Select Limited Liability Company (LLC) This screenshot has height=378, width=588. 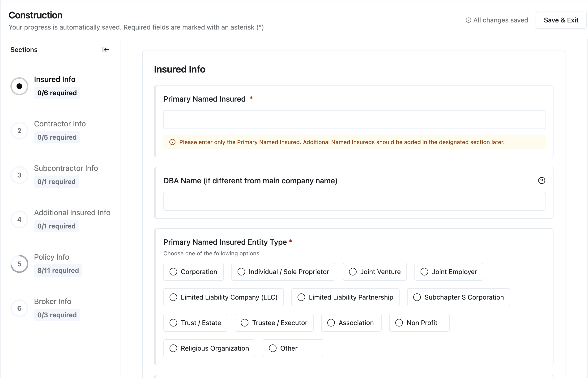pyautogui.click(x=223, y=297)
